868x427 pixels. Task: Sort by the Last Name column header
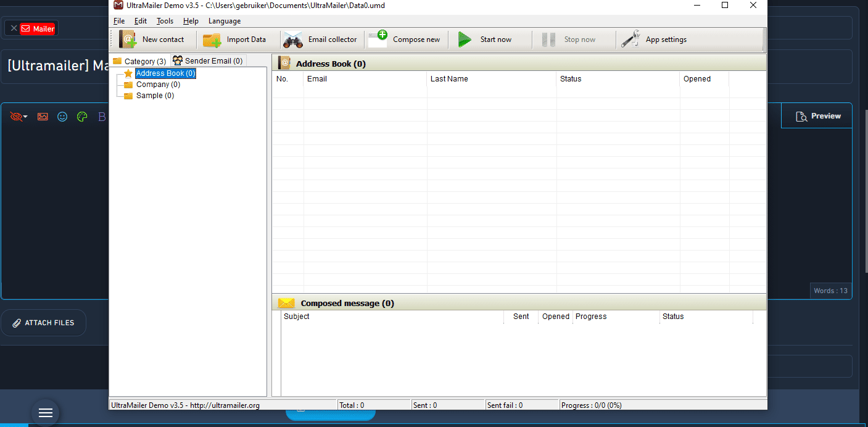[x=492, y=79]
